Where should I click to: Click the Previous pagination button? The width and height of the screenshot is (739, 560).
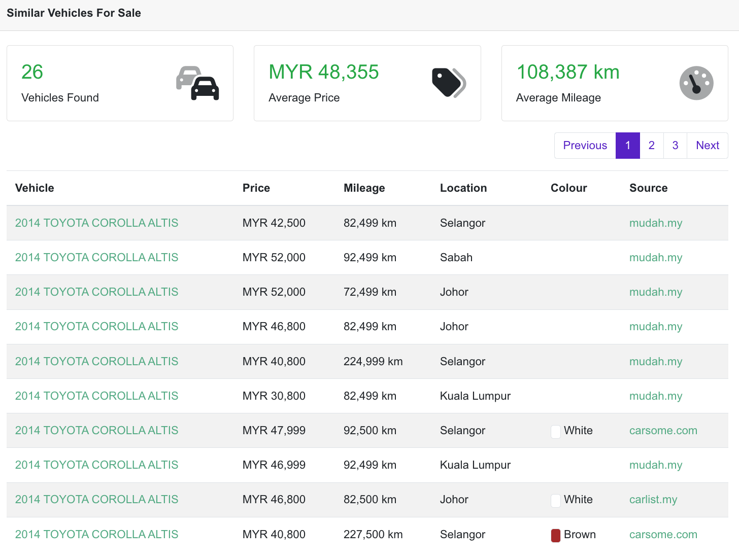(585, 146)
